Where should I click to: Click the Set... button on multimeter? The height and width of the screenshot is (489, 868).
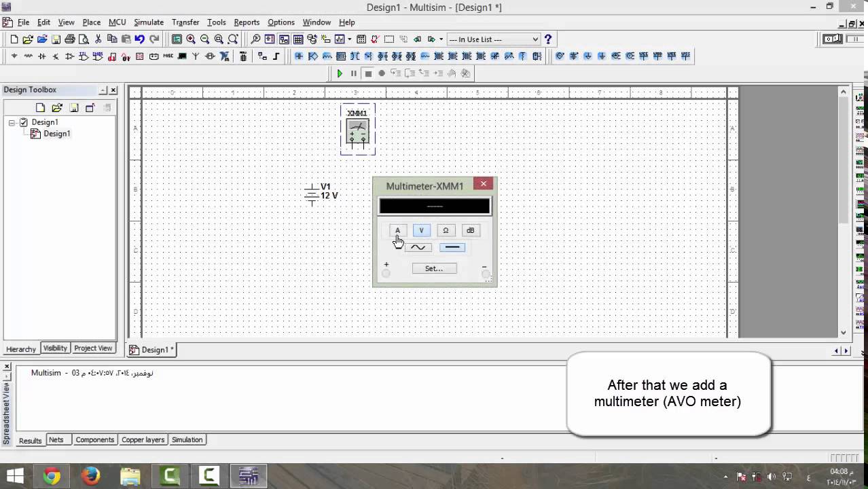[434, 268]
